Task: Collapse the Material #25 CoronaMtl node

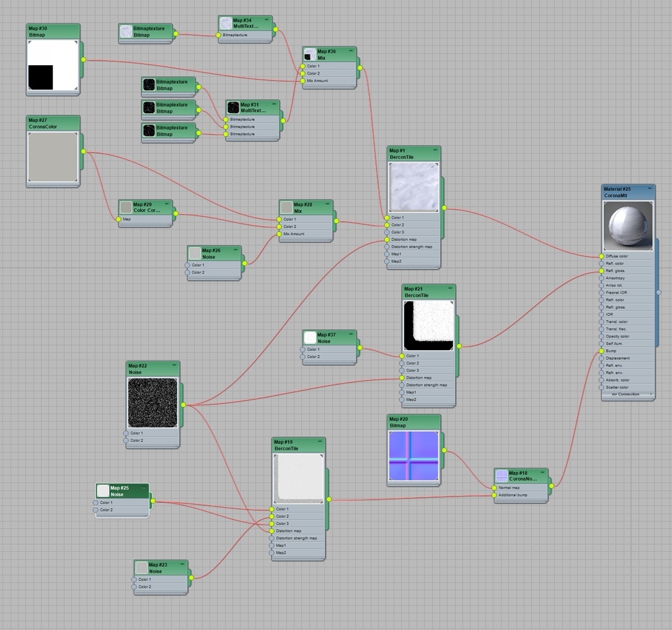Action: (x=650, y=189)
